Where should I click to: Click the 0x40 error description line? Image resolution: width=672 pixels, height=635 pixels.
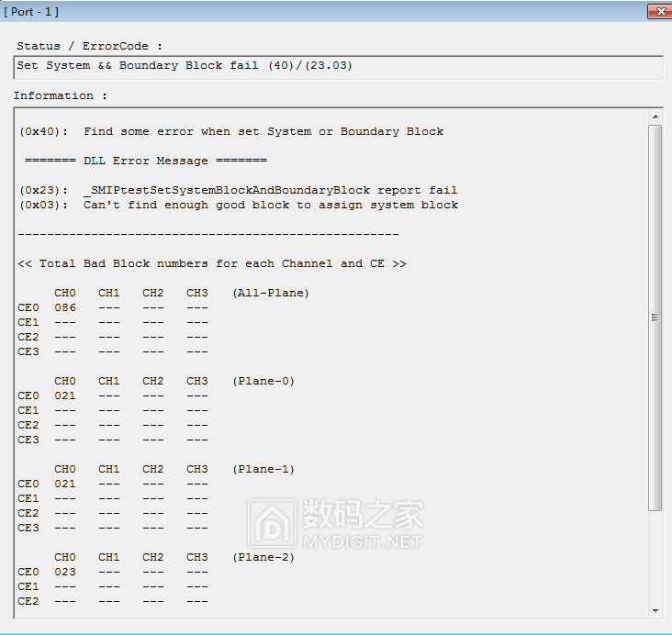coord(231,131)
